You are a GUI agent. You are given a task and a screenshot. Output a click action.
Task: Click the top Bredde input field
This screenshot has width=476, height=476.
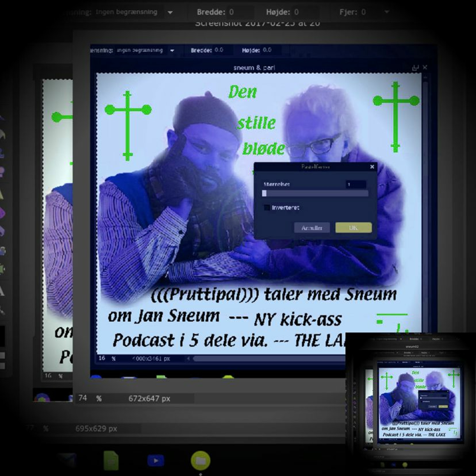(x=240, y=12)
